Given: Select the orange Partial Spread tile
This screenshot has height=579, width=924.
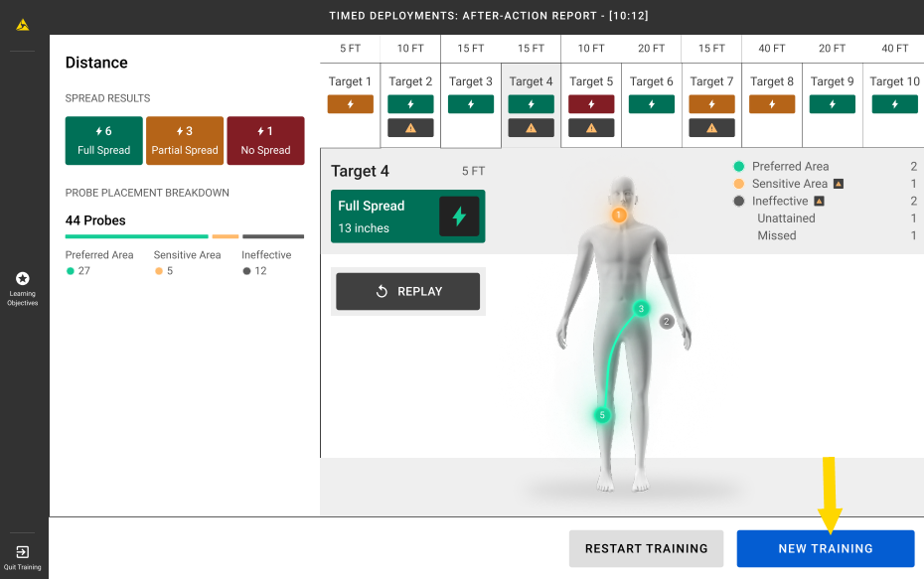Looking at the screenshot, I should [x=185, y=140].
